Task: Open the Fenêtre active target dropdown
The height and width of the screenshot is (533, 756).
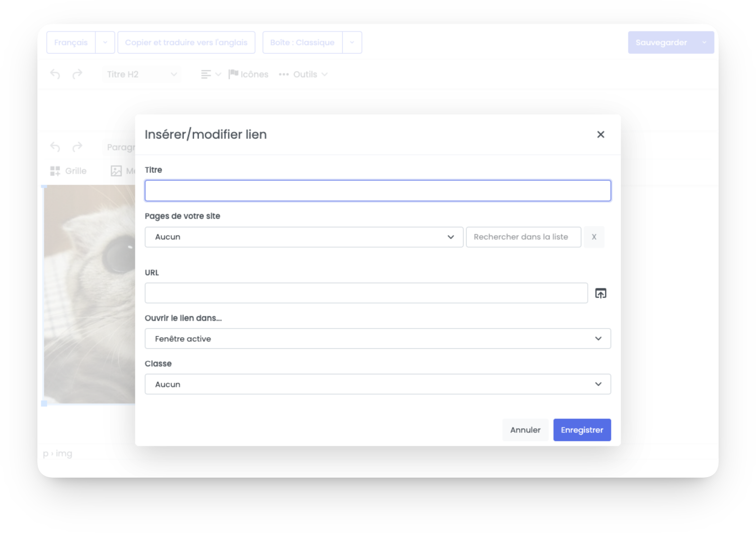Action: coord(378,338)
